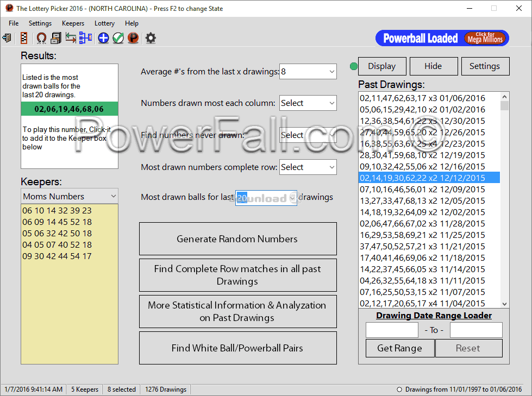
Task: Click the blue plus circle icon
Action: (103, 38)
